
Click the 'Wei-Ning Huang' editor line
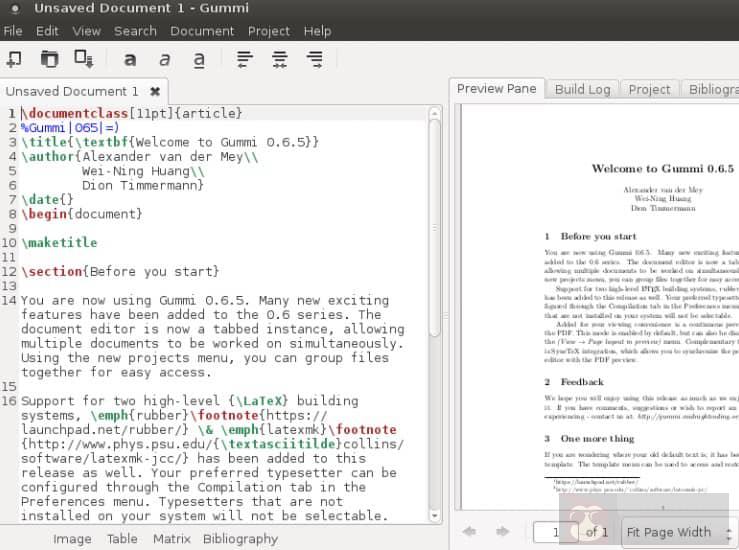coord(143,171)
